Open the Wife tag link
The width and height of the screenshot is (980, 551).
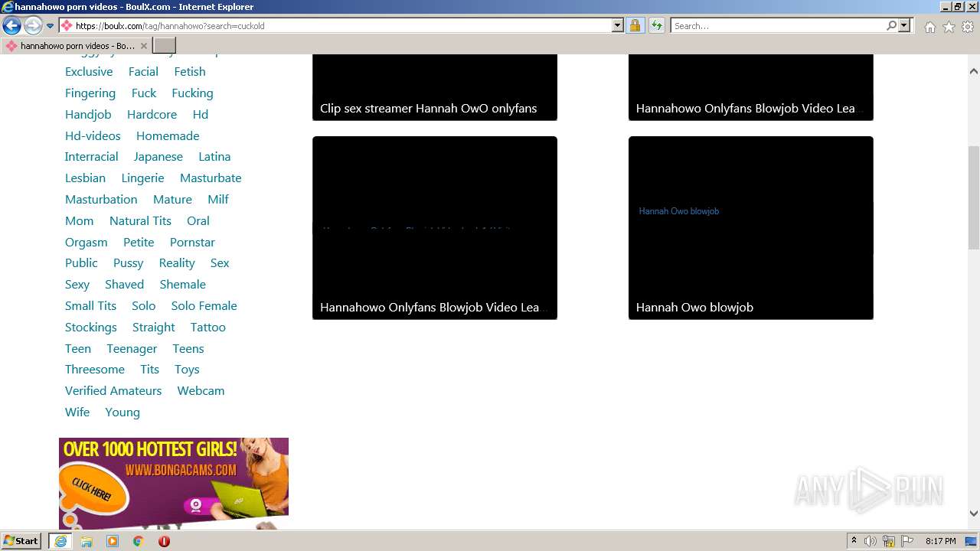[77, 412]
